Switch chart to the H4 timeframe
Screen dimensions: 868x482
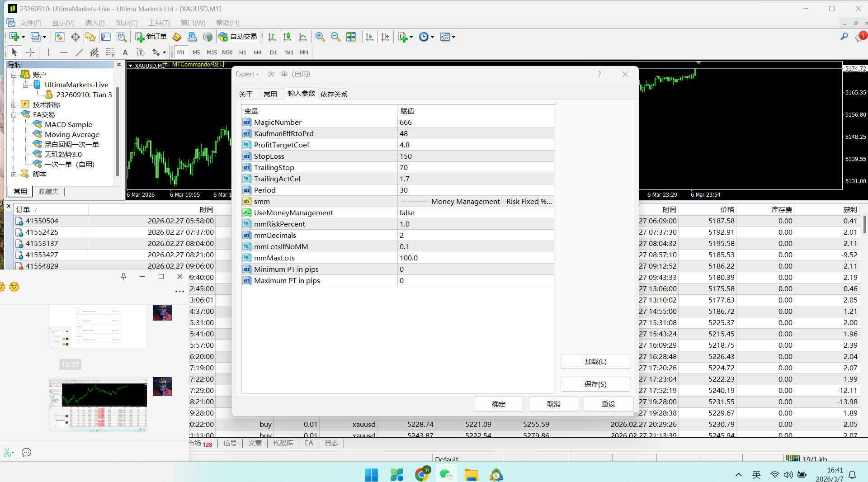[258, 52]
